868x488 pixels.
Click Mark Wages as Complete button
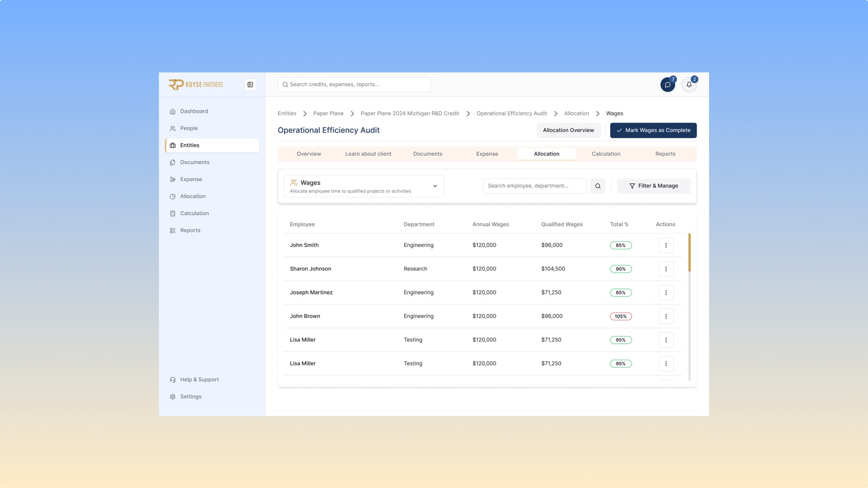click(653, 130)
